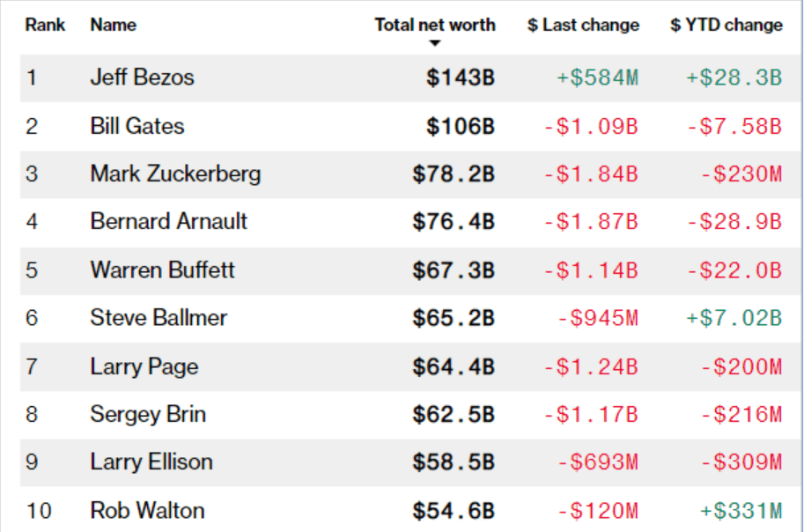
Task: Click Jeff Bezos's $143B net worth
Action: click(461, 78)
